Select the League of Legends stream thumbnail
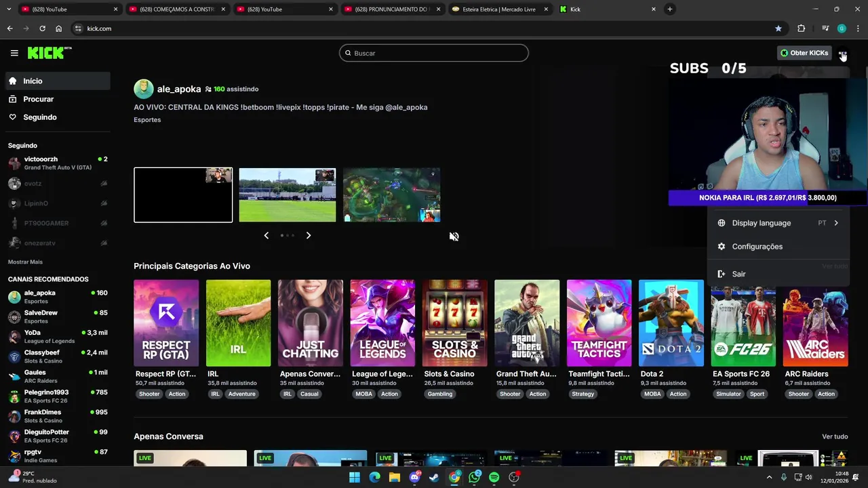 coord(392,195)
